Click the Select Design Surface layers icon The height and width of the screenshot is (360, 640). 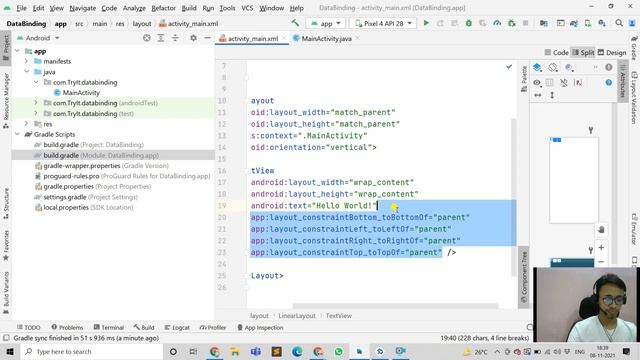click(537, 67)
